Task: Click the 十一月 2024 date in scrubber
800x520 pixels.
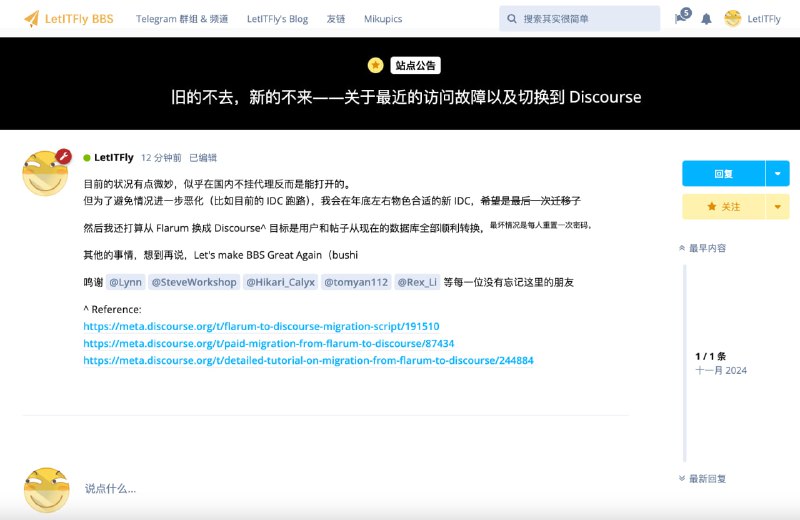Action: tap(721, 370)
